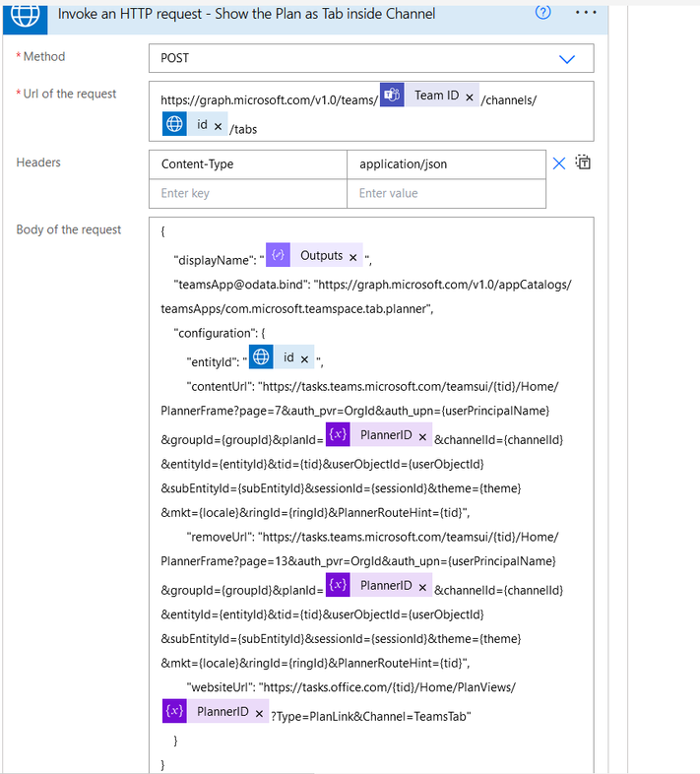
Task: Click the teamsApp@odata.bind line in body
Action: click(372, 285)
